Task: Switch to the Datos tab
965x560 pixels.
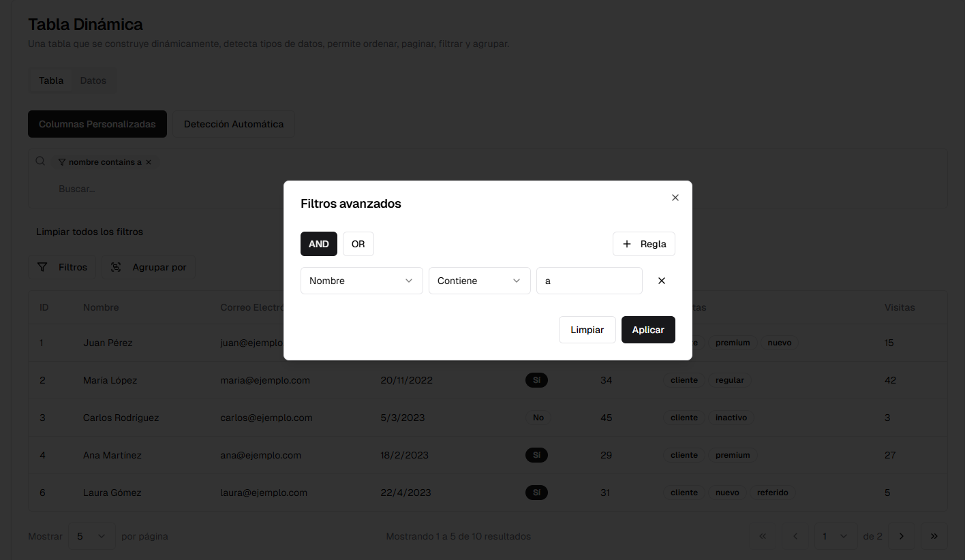Action: pos(93,80)
